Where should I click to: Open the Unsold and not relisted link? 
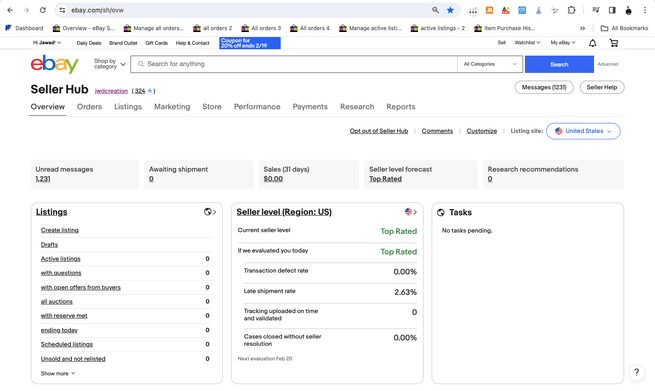73,359
